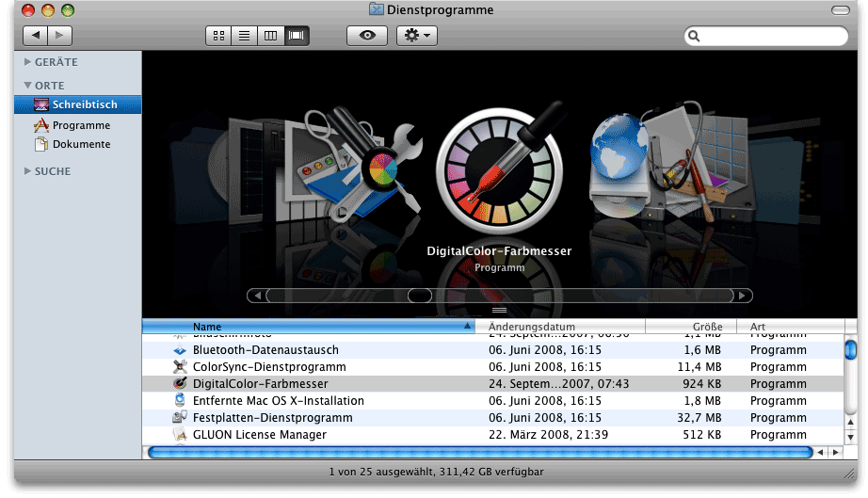The height and width of the screenshot is (498, 868).
Task: Click Cover Flow scroll left arrow
Action: pos(257,296)
